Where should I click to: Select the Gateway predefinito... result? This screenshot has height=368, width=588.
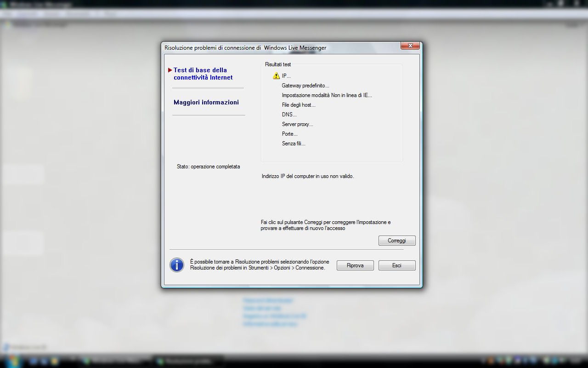click(x=305, y=86)
